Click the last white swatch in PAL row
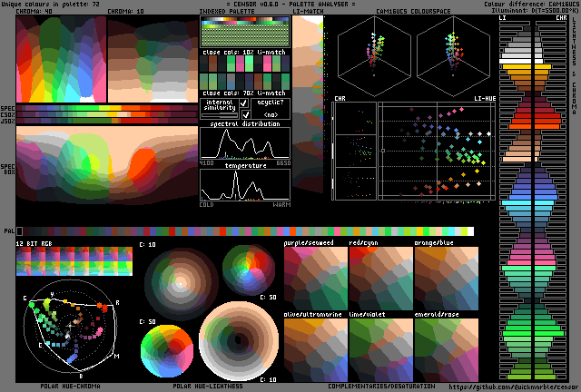The width and height of the screenshot is (581, 392). tap(470, 231)
